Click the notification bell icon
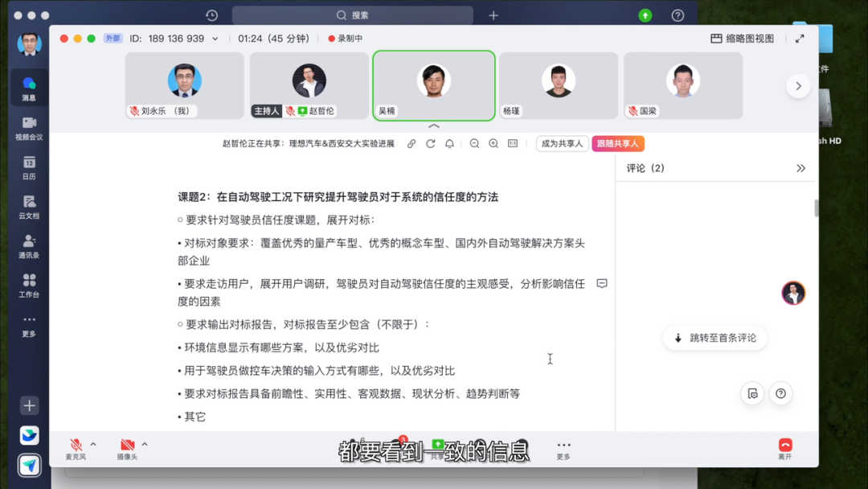This screenshot has height=489, width=868. coord(449,143)
